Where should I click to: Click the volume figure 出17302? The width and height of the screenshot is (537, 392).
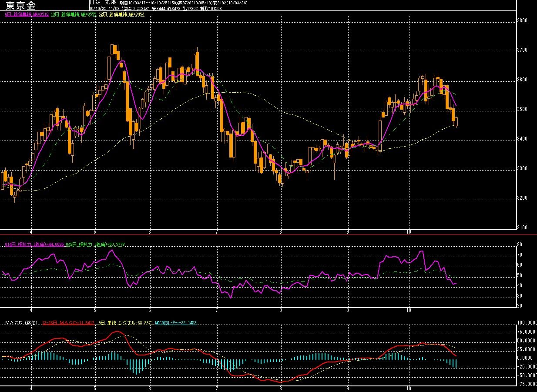[190, 8]
